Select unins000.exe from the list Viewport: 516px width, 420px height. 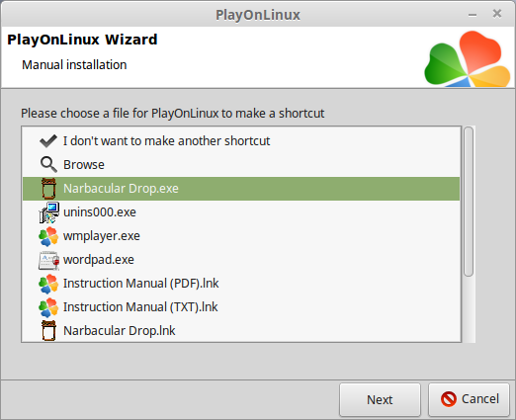(x=241, y=212)
